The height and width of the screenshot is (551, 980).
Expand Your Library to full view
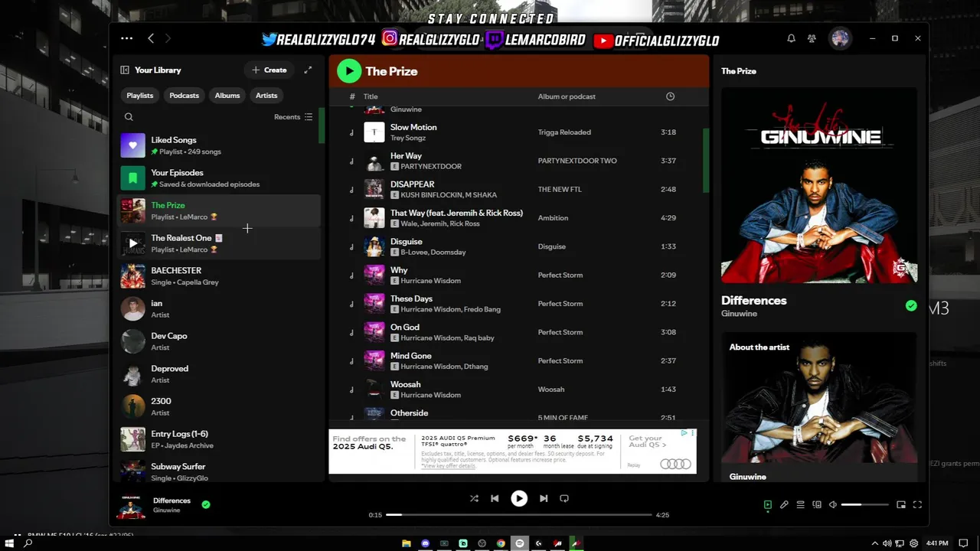tap(308, 70)
